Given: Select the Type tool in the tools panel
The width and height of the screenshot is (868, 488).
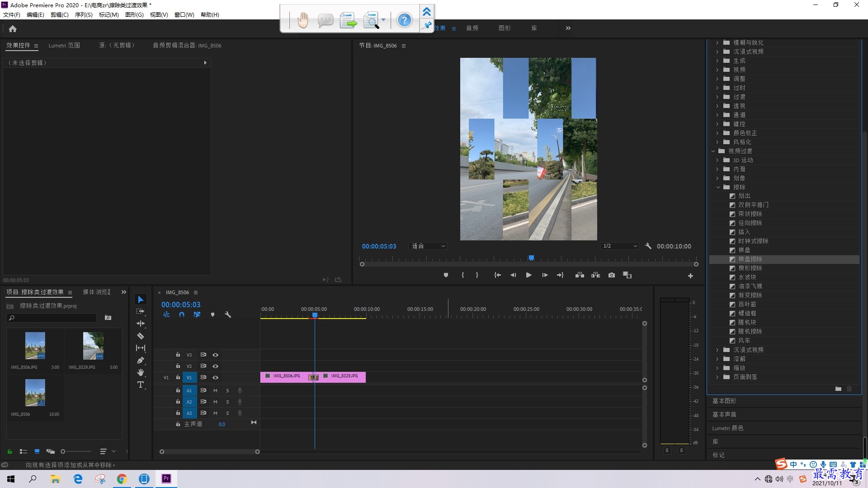Looking at the screenshot, I should (x=141, y=385).
